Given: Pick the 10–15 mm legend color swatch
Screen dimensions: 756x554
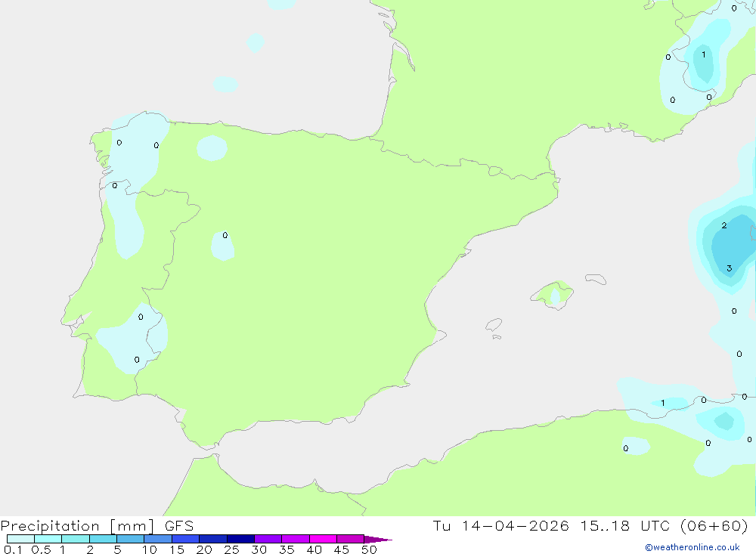Looking at the screenshot, I should click(158, 539).
